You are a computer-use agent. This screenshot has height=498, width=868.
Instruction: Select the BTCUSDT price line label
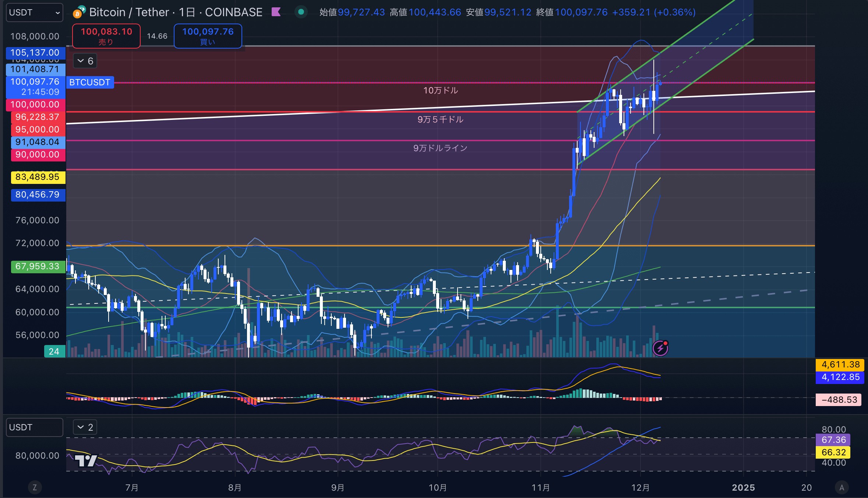click(x=90, y=82)
